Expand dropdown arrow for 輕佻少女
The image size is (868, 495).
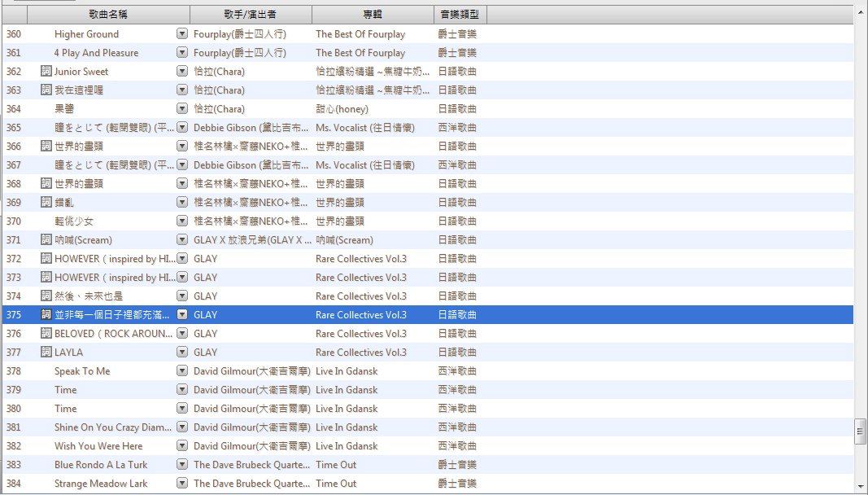182,221
